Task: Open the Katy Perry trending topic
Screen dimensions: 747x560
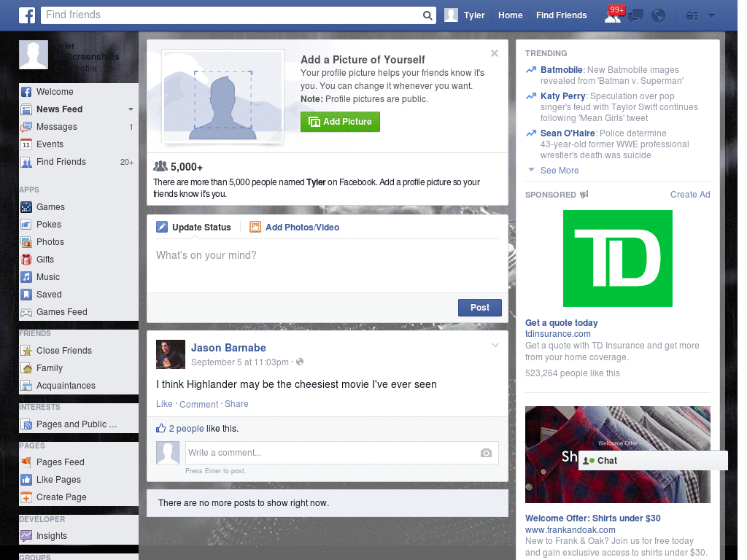Action: (x=562, y=96)
